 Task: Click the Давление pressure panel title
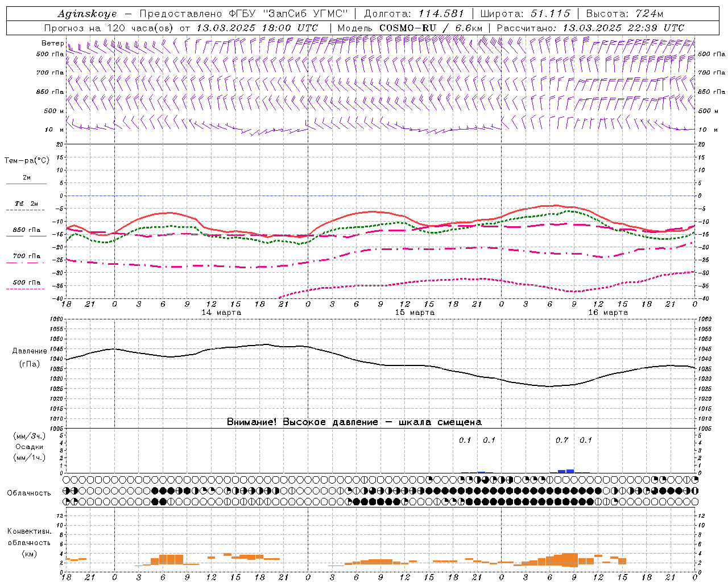coord(30,351)
